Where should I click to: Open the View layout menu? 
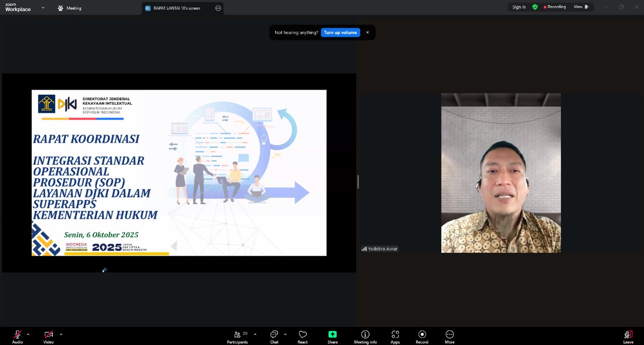pos(581,7)
